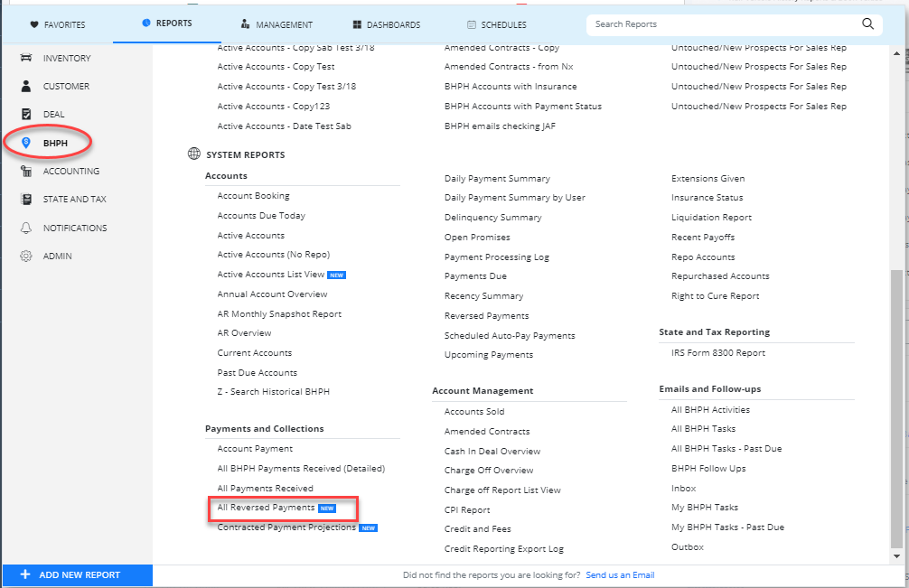Open the Accounting category
The height and width of the screenshot is (588, 909).
tap(71, 172)
